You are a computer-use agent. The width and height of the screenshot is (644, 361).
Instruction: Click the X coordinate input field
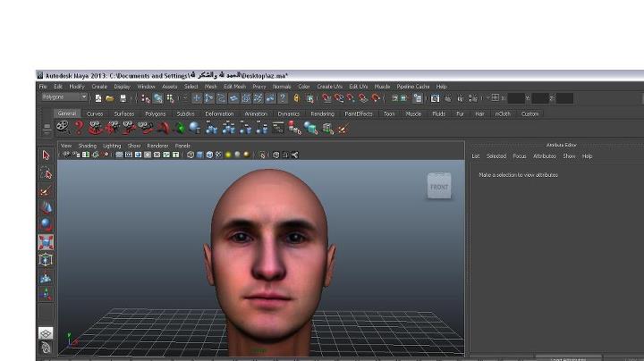point(516,98)
